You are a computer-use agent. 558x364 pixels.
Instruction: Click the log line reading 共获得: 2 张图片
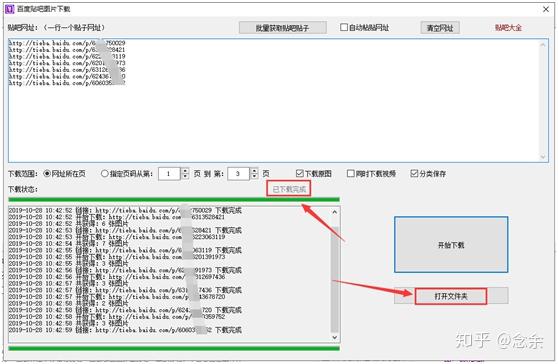coord(68,303)
